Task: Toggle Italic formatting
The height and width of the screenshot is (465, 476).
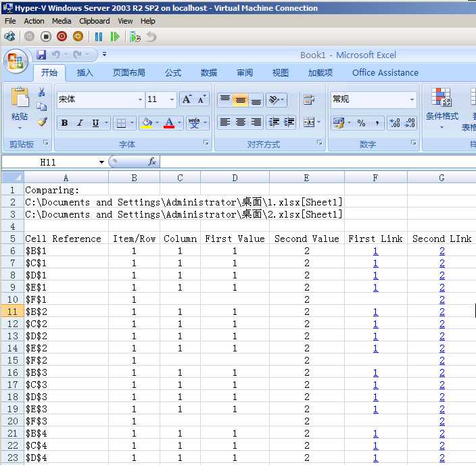Action: 80,123
